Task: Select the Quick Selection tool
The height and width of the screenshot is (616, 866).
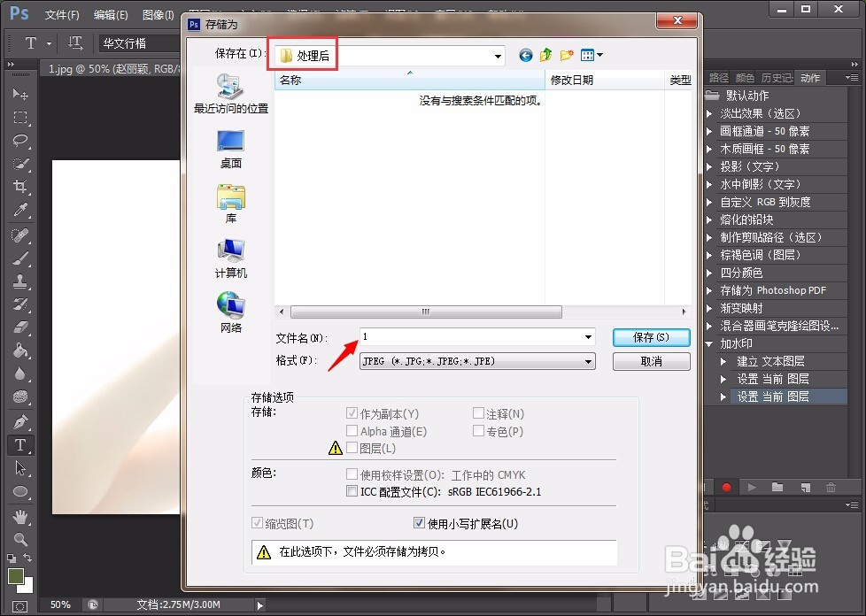Action: [x=20, y=164]
